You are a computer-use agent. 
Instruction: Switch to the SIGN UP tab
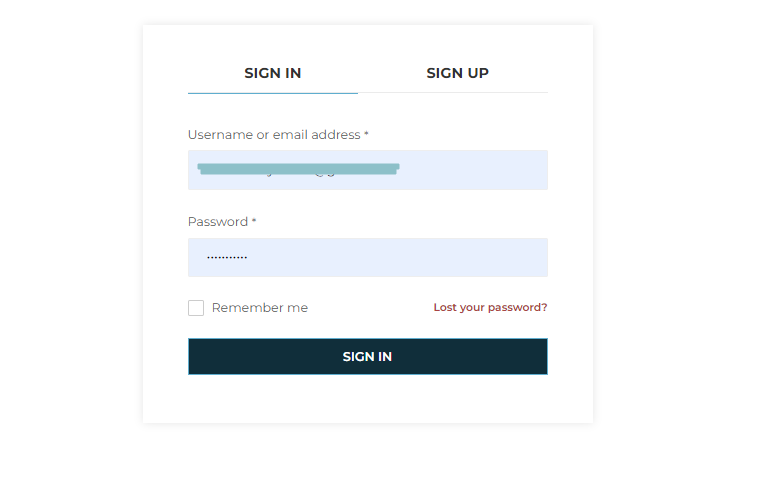click(x=457, y=73)
